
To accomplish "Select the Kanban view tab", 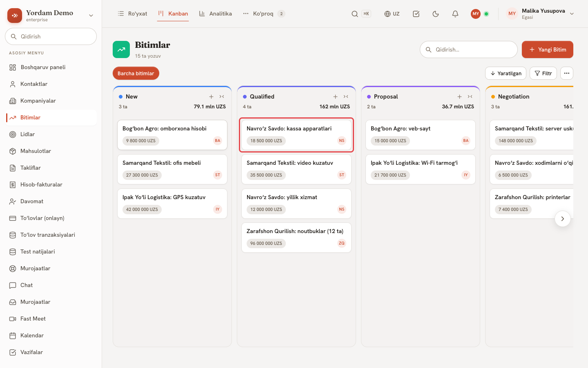I will click(x=173, y=14).
